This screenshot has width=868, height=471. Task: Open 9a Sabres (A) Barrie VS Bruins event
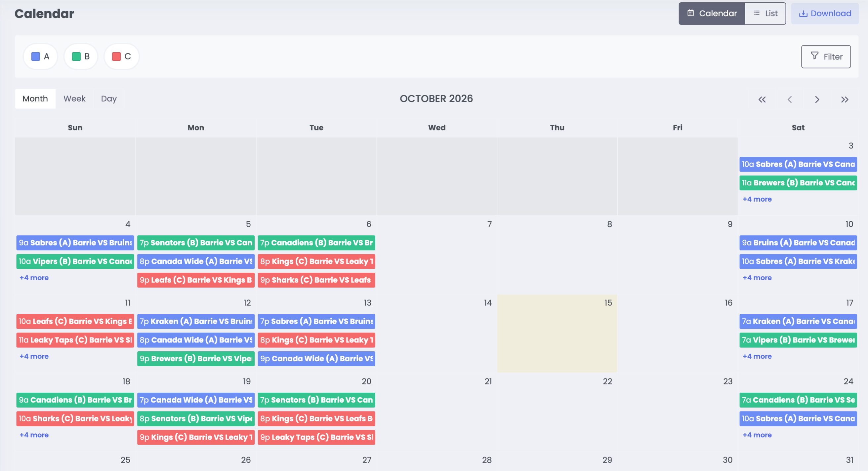75,243
